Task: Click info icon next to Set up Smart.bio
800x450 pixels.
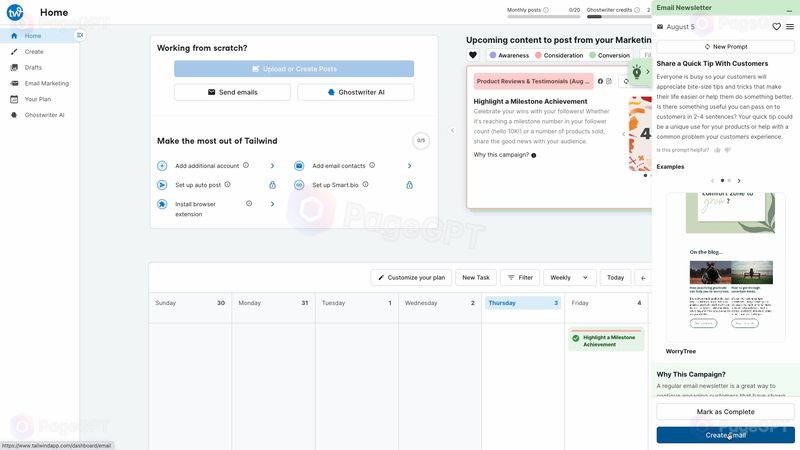Action: pyautogui.click(x=365, y=185)
